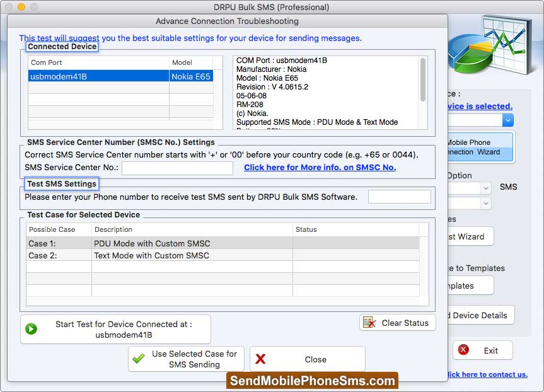
Task: Click the red Exit icon in main window
Action: (x=463, y=350)
